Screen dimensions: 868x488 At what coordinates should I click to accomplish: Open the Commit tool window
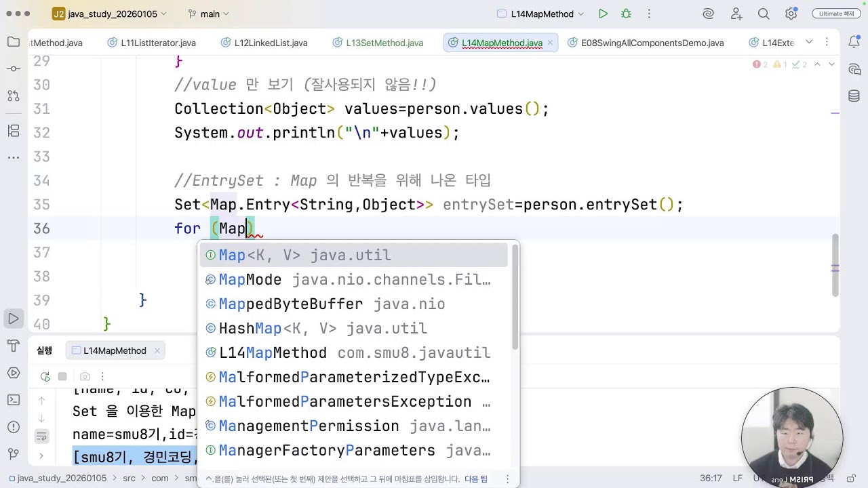[14, 68]
